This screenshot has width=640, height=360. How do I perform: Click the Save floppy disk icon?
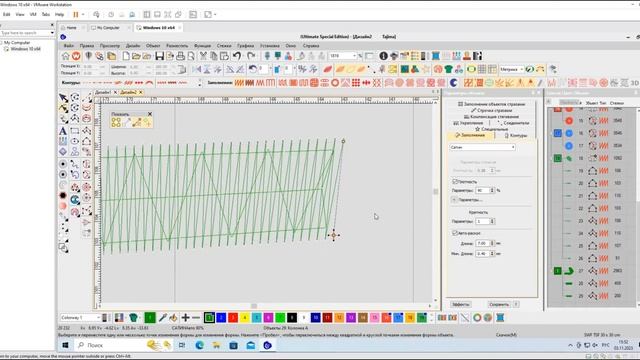pos(160,56)
